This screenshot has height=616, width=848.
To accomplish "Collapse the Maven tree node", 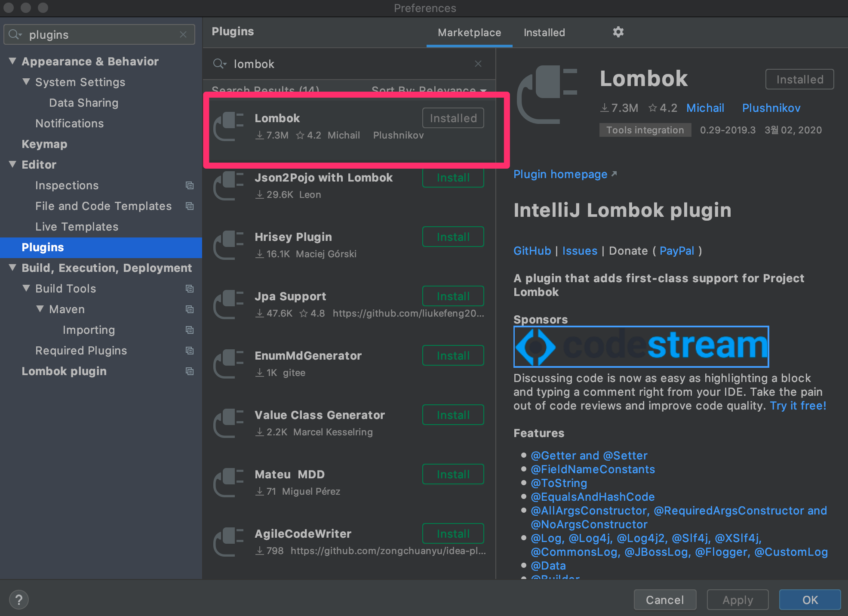I will pos(40,309).
